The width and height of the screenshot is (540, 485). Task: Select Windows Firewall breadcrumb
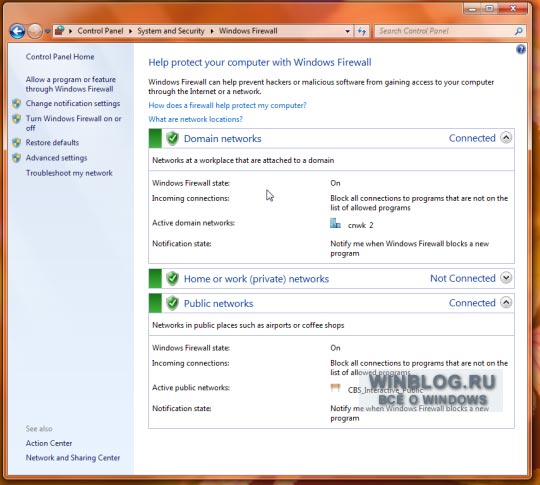tap(248, 31)
